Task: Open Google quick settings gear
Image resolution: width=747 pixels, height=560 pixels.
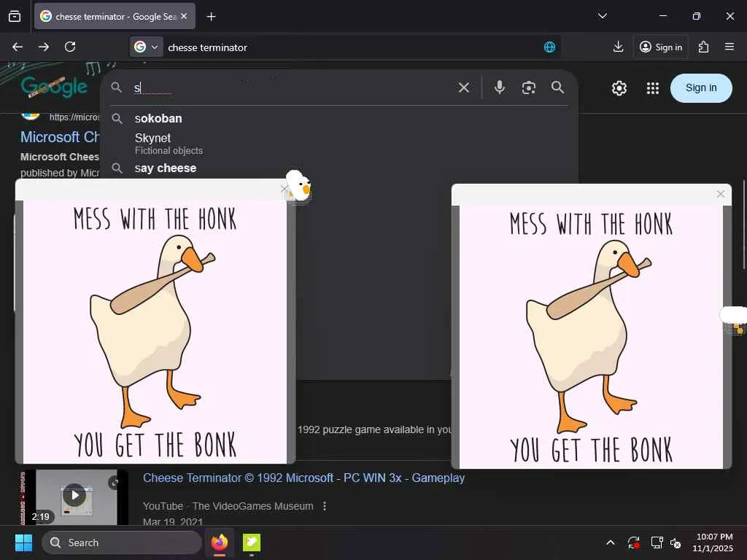Action: tap(619, 88)
